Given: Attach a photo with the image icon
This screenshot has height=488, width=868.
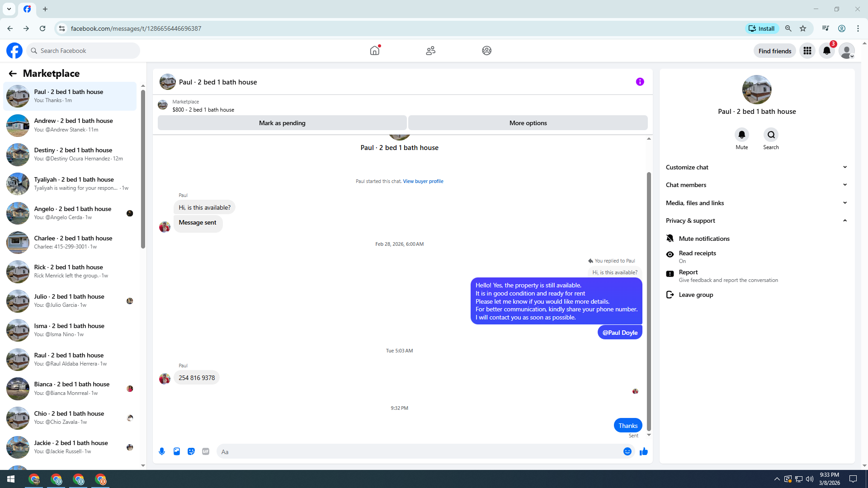Looking at the screenshot, I should [177, 451].
